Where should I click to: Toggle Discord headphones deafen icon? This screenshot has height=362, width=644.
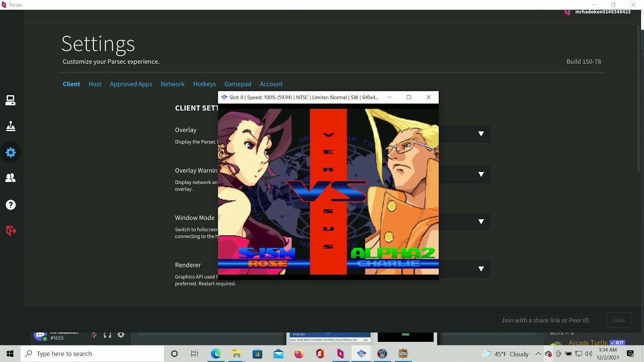pyautogui.click(x=107, y=335)
